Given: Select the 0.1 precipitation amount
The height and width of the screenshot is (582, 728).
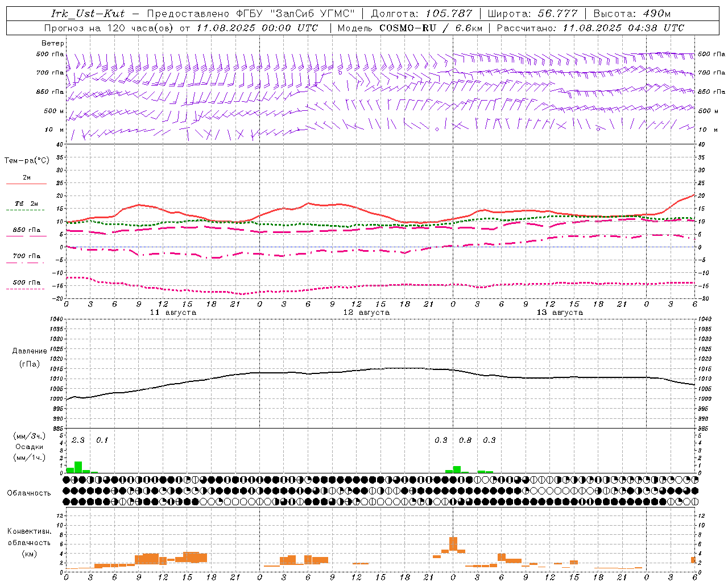Looking at the screenshot, I should 102,440.
